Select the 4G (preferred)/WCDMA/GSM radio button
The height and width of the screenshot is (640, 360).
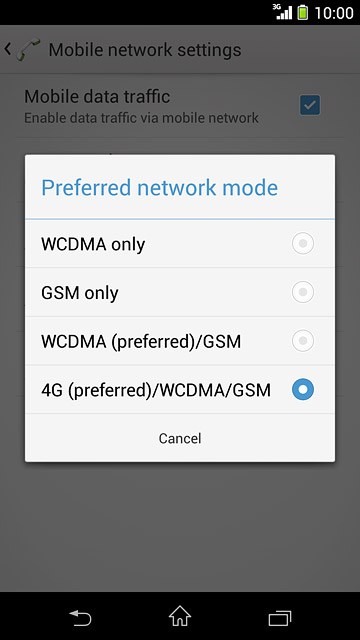(x=303, y=389)
